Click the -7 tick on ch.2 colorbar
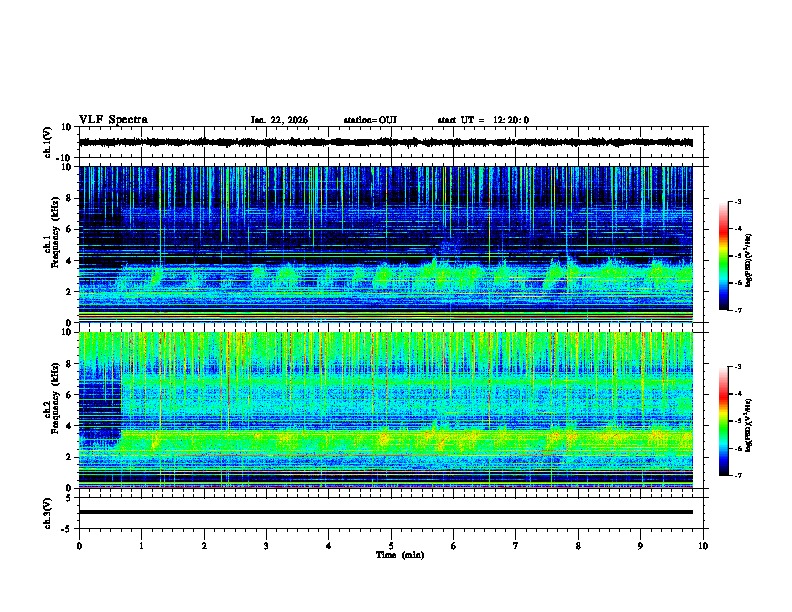Image resolution: width=792 pixels, height=612 pixels. [x=738, y=475]
